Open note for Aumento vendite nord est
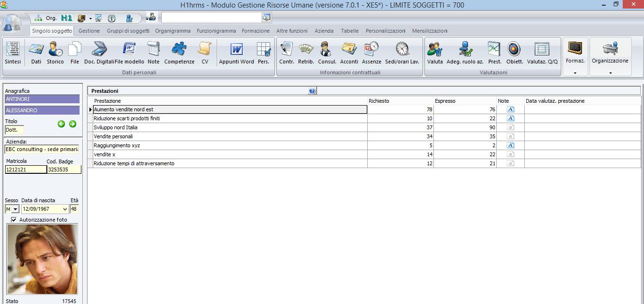Viewport: 644px width, 304px height. [x=511, y=109]
